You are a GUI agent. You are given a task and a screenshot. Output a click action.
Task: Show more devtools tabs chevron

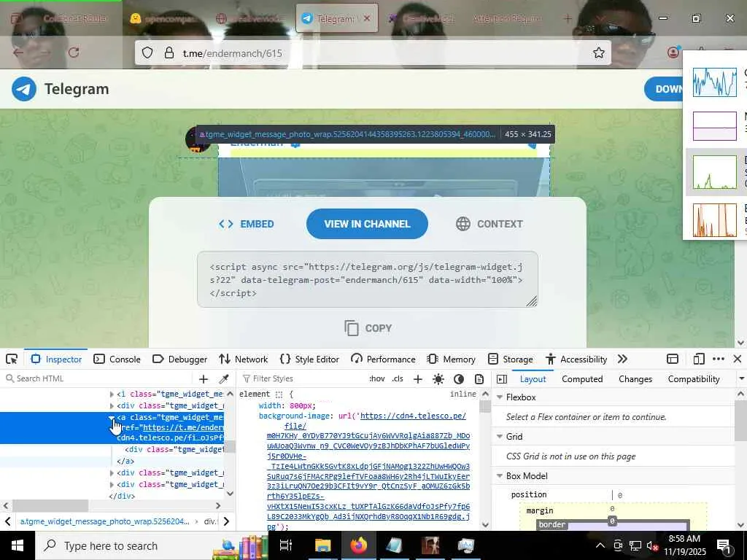pos(622,359)
